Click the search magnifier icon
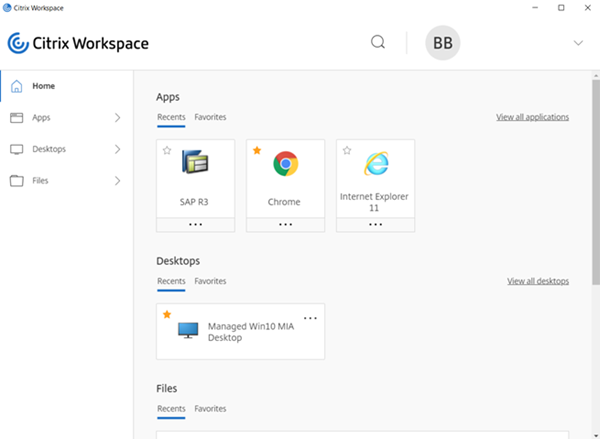Image resolution: width=600 pixels, height=439 pixels. 378,42
